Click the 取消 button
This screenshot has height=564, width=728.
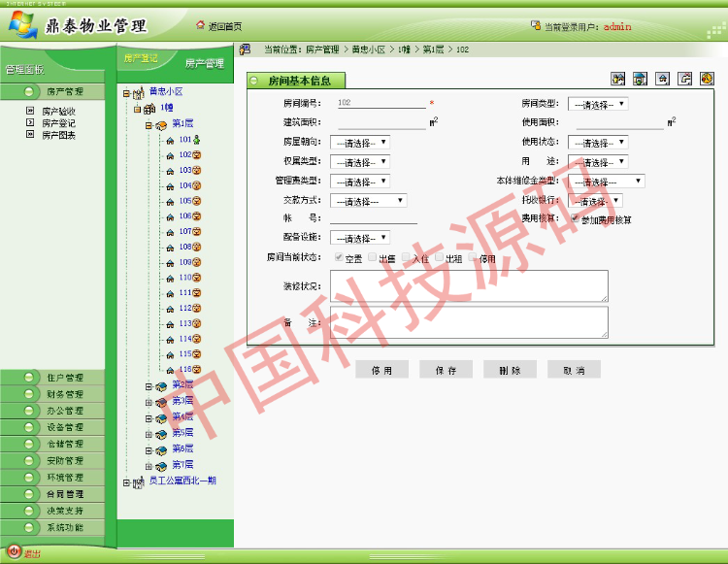[574, 370]
